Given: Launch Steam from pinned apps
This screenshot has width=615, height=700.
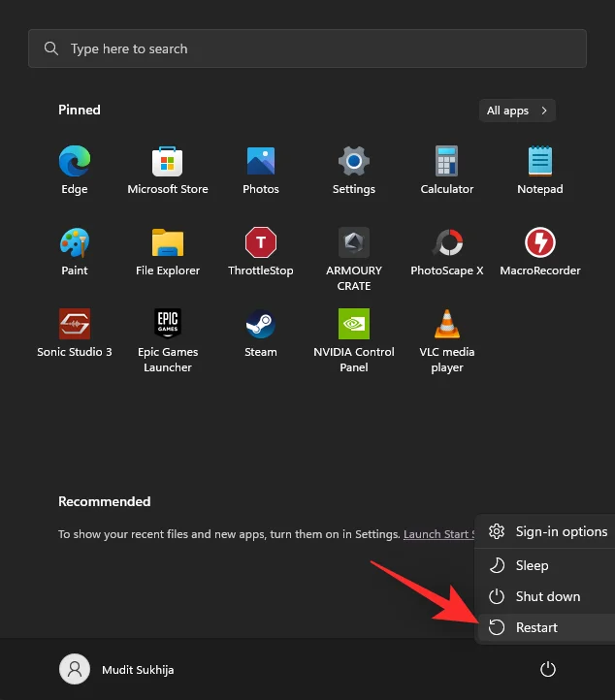Looking at the screenshot, I should tap(261, 333).
